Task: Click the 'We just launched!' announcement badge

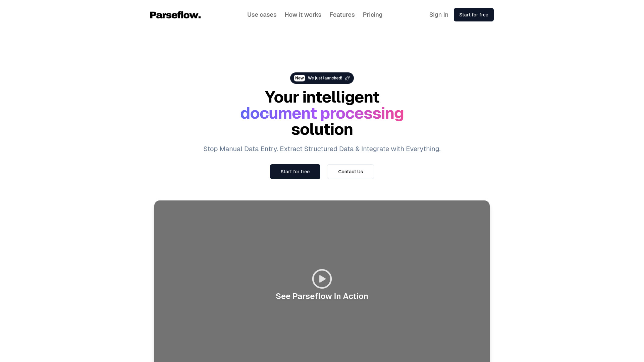Action: pyautogui.click(x=322, y=78)
